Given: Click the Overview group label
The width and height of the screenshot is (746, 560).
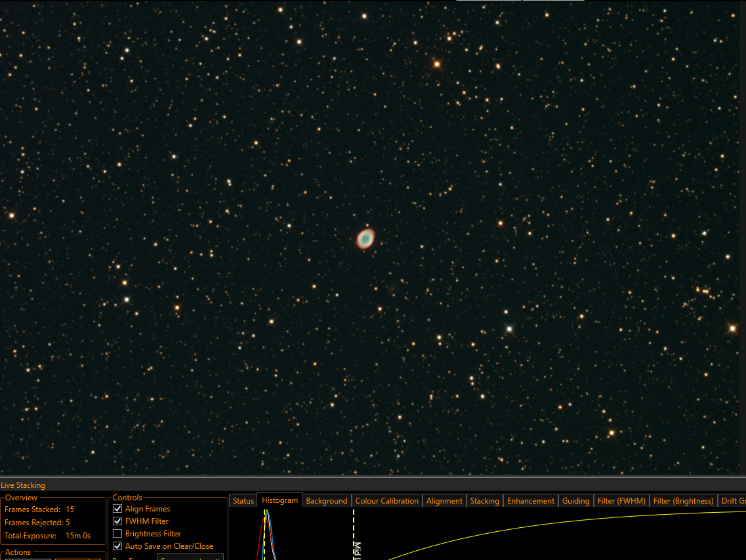Looking at the screenshot, I should tap(21, 498).
